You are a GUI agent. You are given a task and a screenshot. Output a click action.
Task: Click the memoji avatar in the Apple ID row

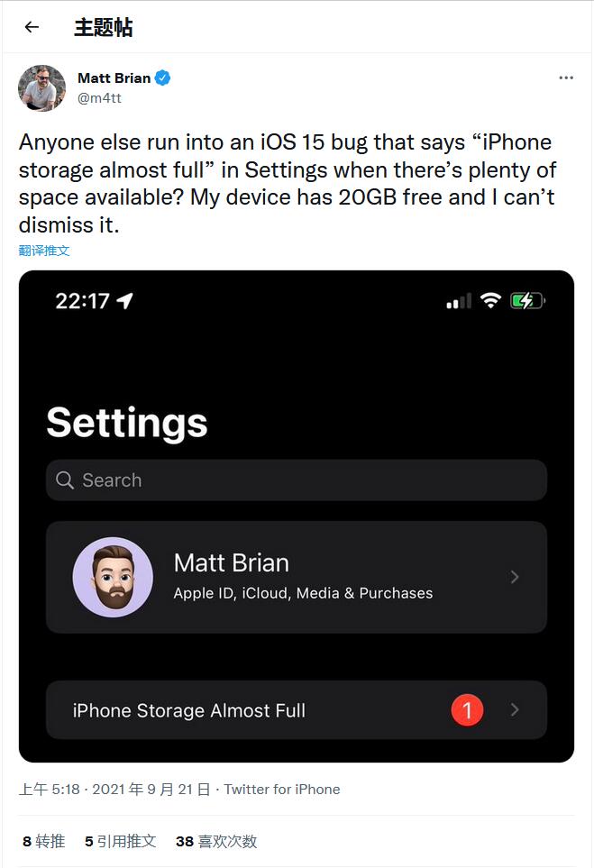[113, 577]
